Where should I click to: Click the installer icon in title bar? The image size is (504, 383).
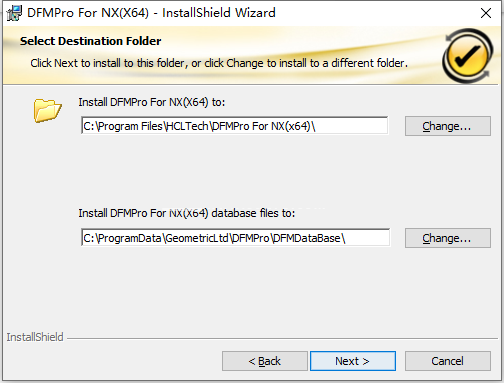pyautogui.click(x=14, y=13)
